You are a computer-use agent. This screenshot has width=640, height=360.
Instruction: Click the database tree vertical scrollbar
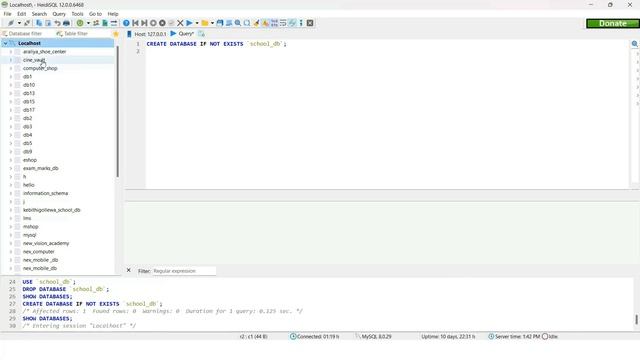pyautogui.click(x=118, y=111)
